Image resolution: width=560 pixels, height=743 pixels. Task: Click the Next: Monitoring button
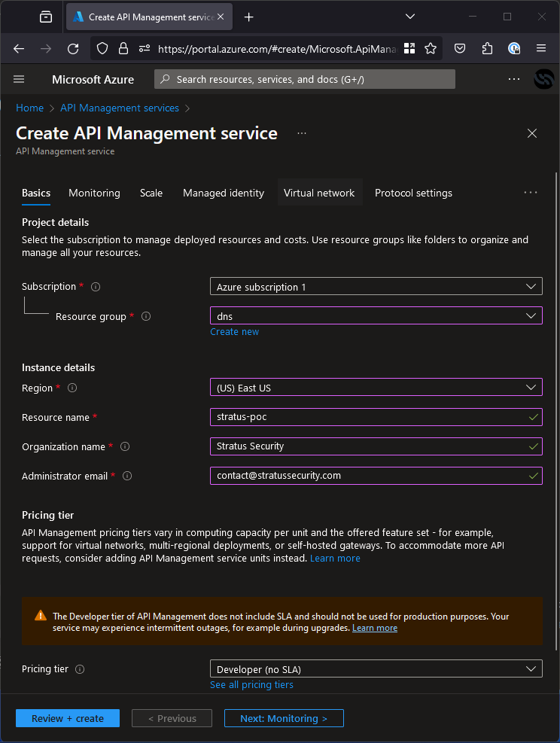click(284, 718)
